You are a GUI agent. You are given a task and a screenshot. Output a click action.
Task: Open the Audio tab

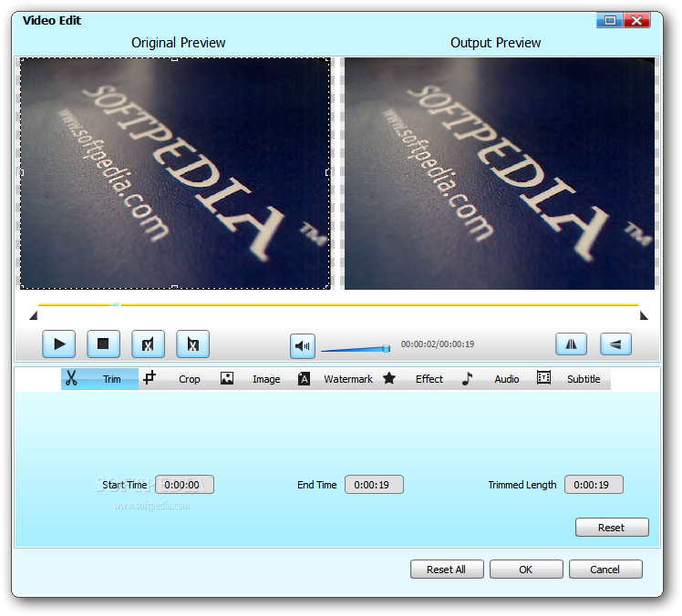493,379
